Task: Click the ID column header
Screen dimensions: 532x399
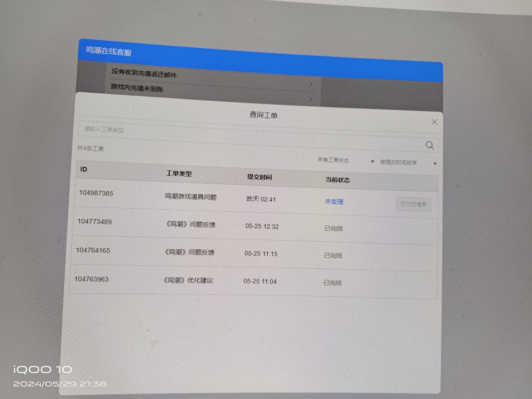Action: tap(84, 169)
